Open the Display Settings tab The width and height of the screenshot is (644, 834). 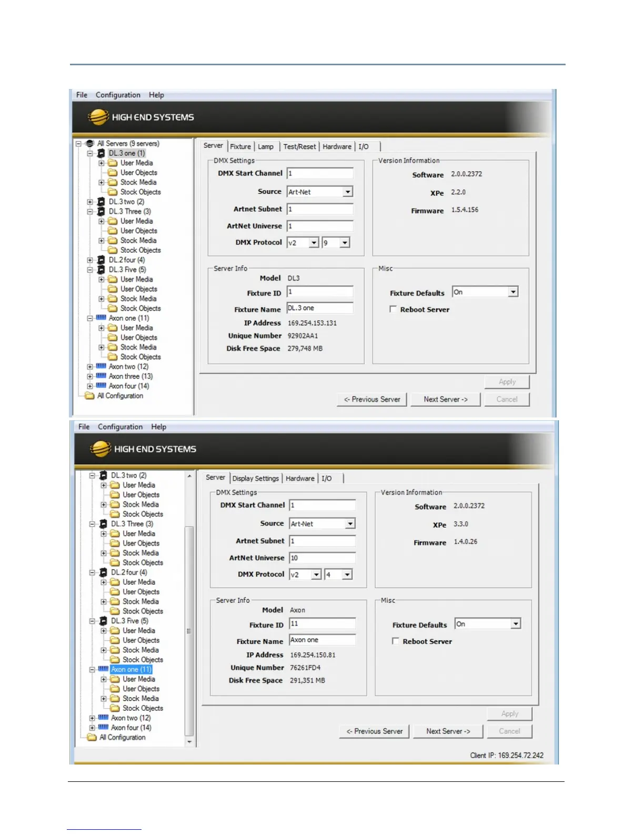256,478
